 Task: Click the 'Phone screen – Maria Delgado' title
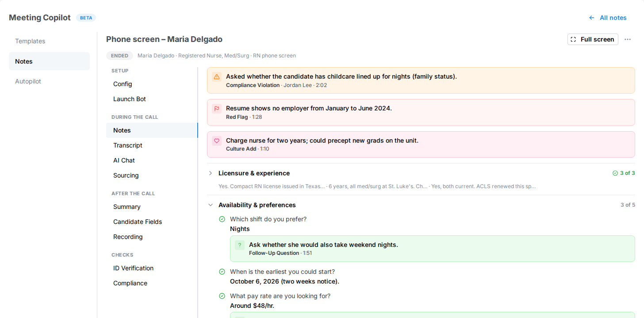click(164, 39)
